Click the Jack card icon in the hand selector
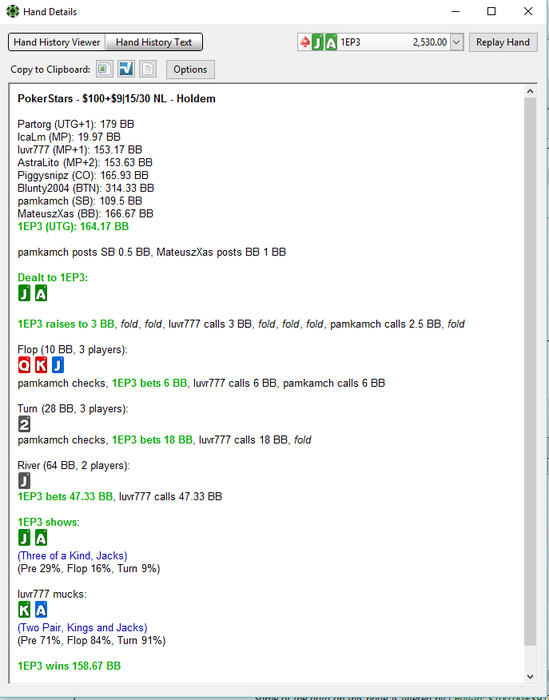The width and height of the screenshot is (549, 700). pos(317,42)
